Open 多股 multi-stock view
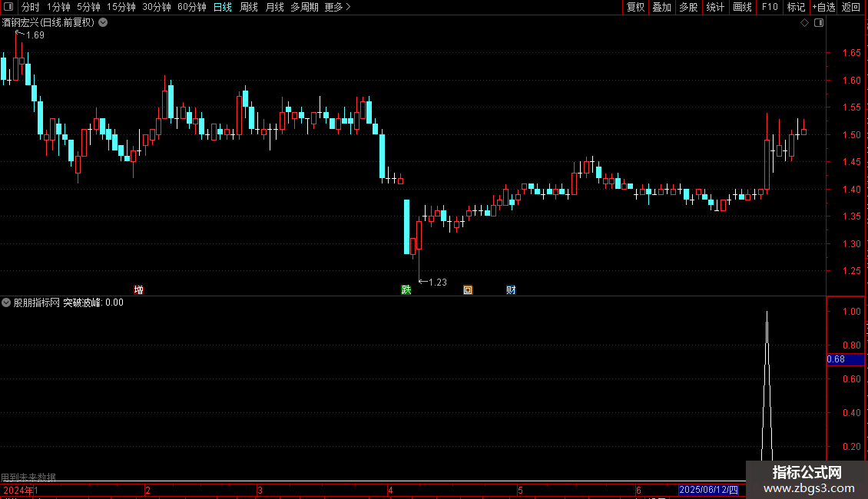This screenshot has width=868, height=499. point(689,7)
